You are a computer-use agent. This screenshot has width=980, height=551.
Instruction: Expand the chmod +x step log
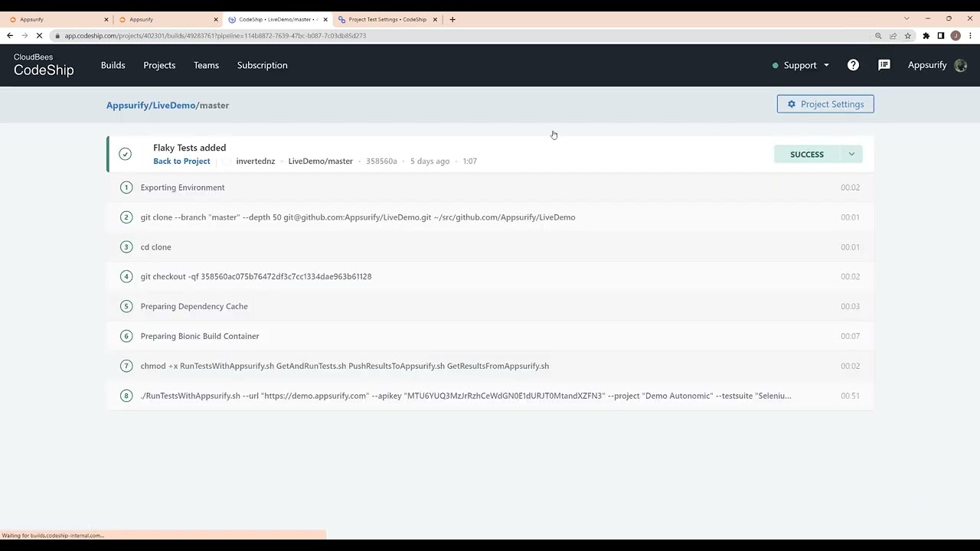click(x=490, y=366)
